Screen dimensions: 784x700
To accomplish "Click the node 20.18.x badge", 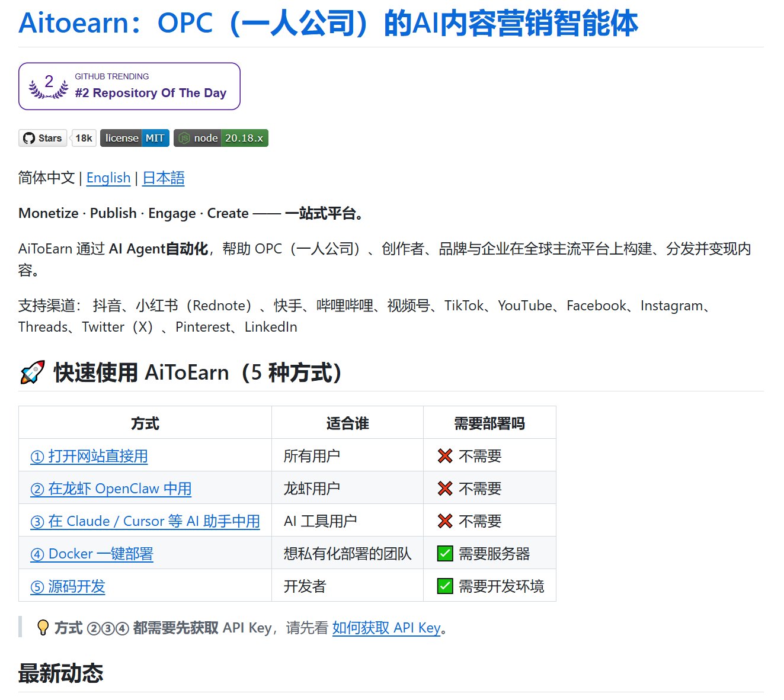I will [220, 138].
